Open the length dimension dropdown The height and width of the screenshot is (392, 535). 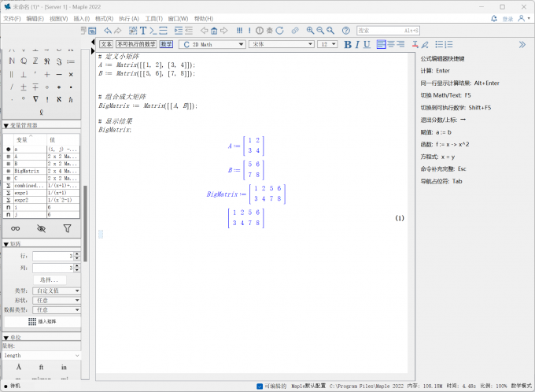click(x=42, y=356)
